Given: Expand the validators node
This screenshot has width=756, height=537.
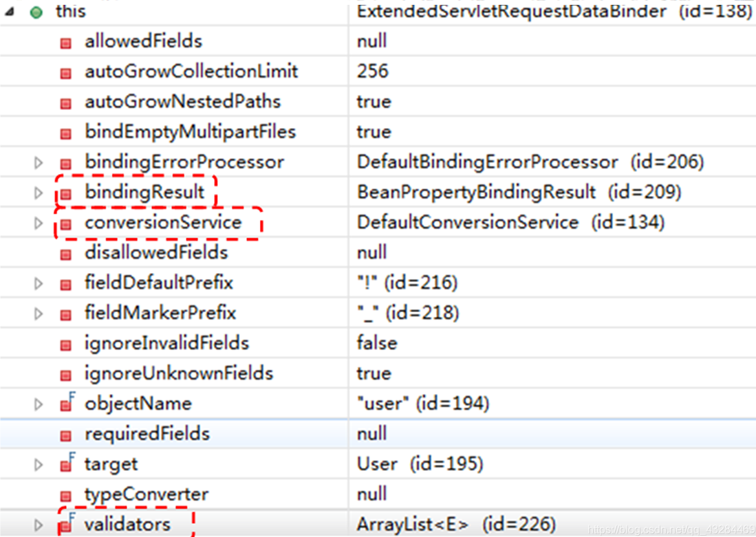Looking at the screenshot, I should click(39, 525).
